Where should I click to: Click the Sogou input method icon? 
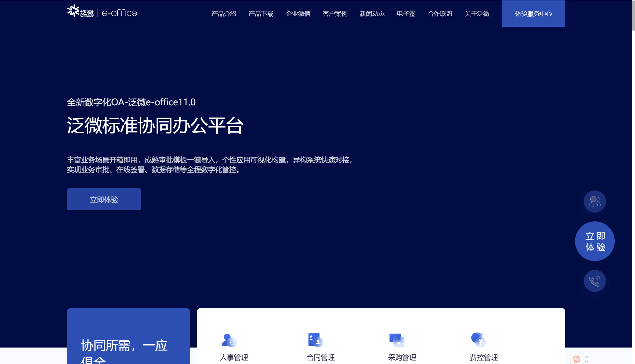[576, 359]
